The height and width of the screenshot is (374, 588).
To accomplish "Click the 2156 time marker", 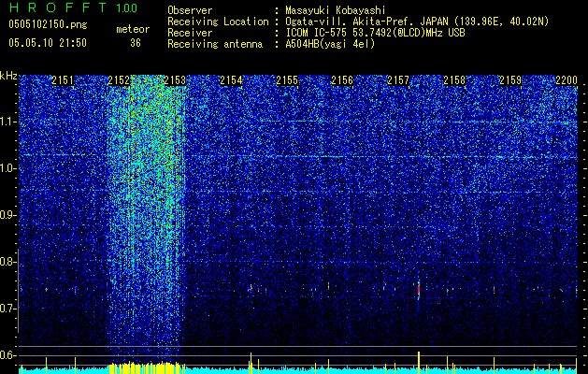I will point(342,79).
